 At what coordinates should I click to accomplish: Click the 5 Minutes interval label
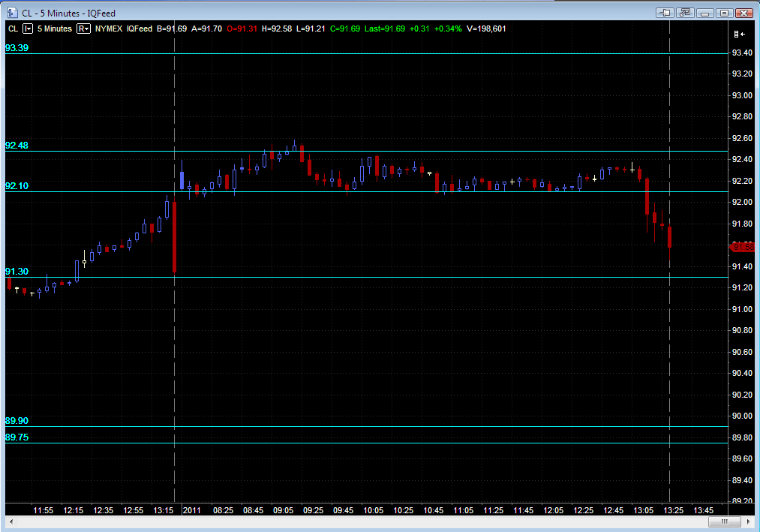point(55,29)
